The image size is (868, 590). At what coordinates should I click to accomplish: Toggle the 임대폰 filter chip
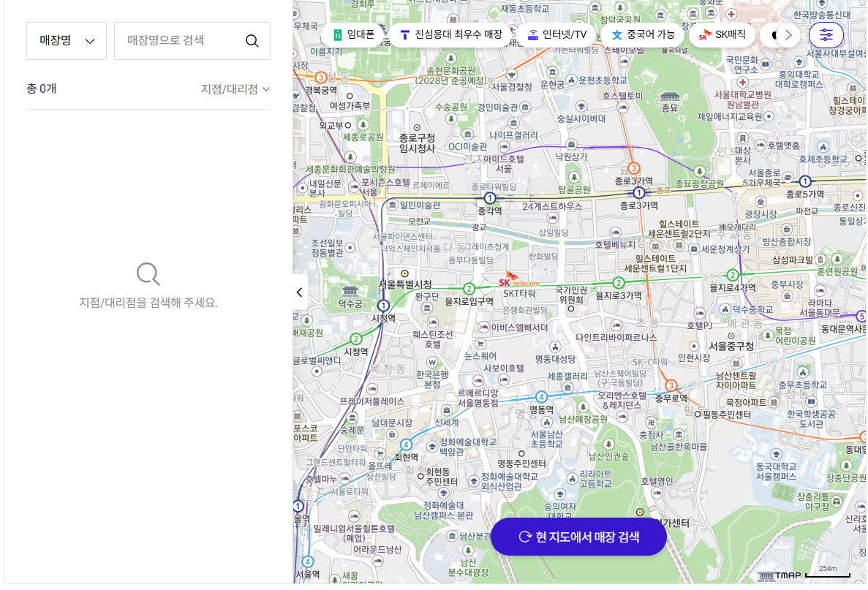[x=353, y=34]
